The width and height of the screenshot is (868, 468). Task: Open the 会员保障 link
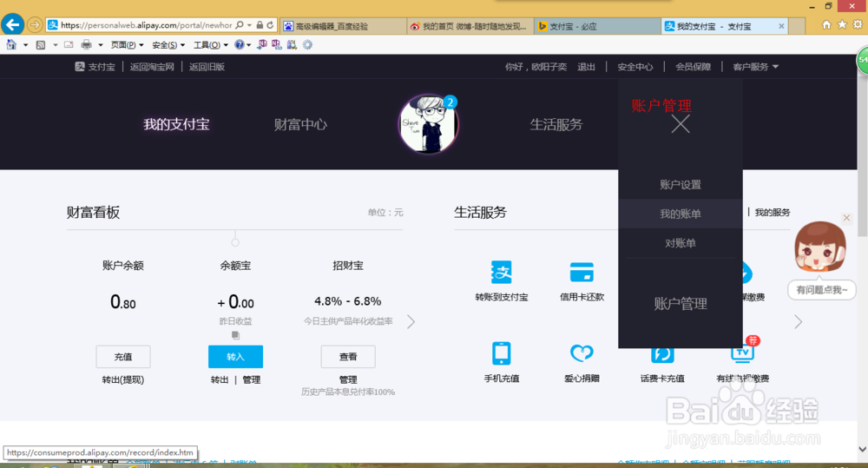(x=693, y=67)
